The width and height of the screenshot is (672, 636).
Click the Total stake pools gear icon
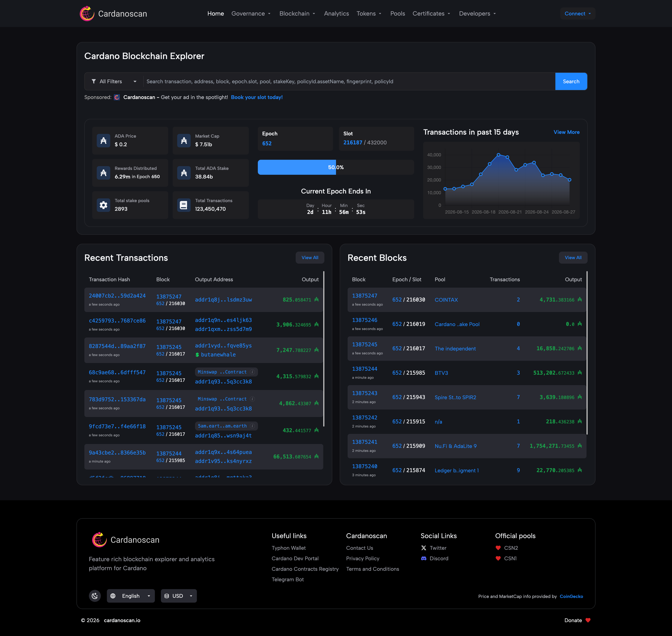103,205
